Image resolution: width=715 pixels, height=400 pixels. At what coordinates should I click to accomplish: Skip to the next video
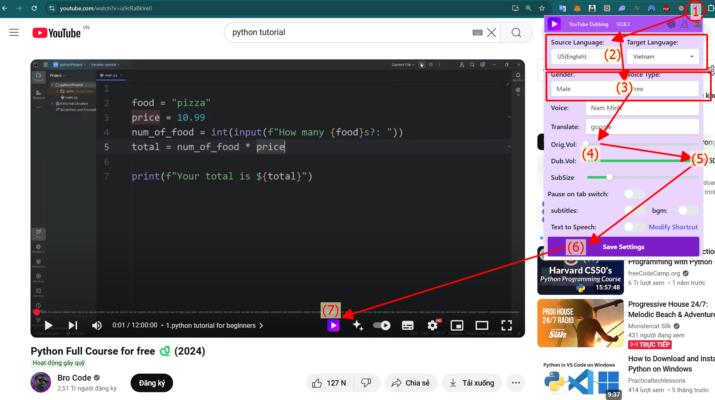(x=73, y=325)
